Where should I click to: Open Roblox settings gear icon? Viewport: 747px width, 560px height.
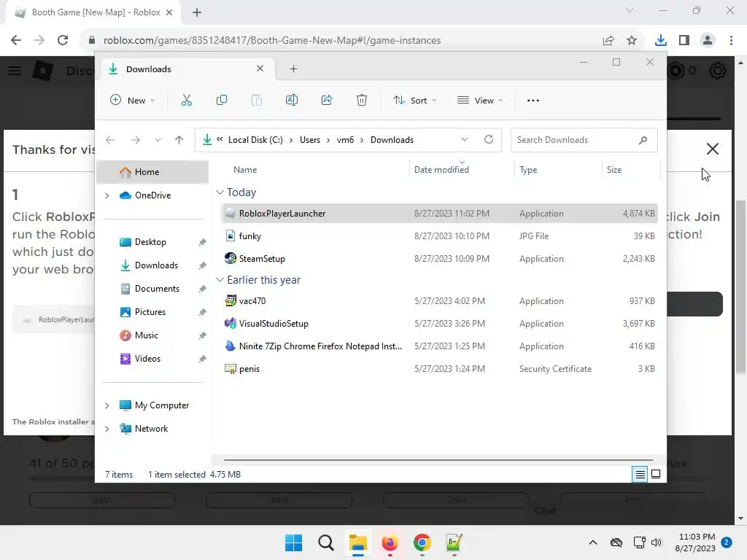(718, 71)
